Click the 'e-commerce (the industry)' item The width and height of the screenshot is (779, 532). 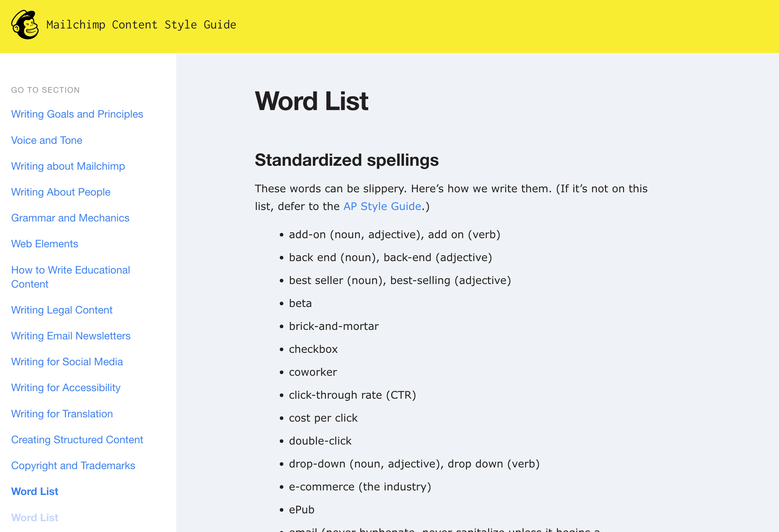coord(360,487)
